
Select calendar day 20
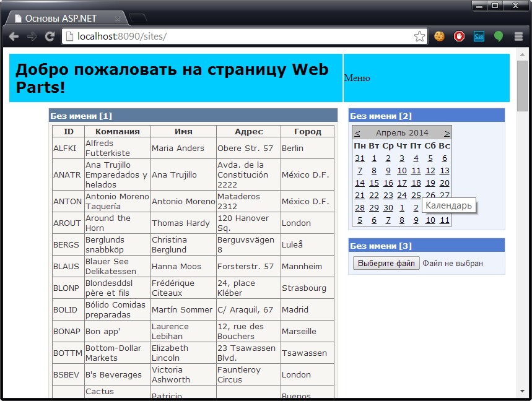point(445,183)
